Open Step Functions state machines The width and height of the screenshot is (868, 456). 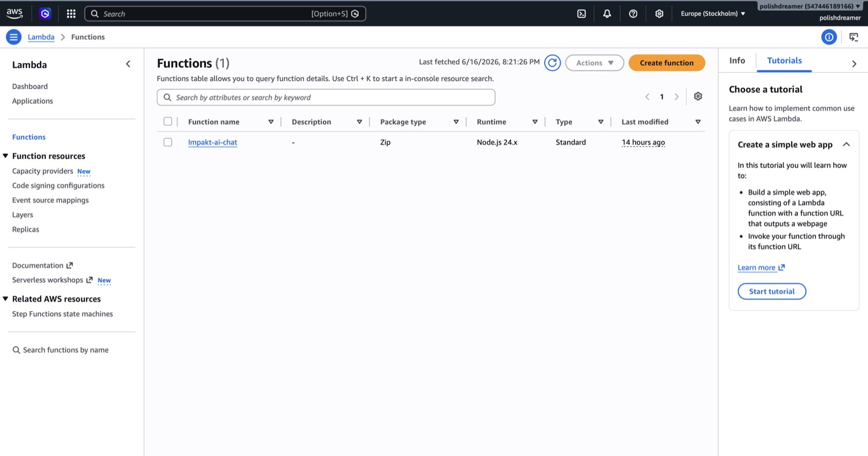pyautogui.click(x=62, y=314)
